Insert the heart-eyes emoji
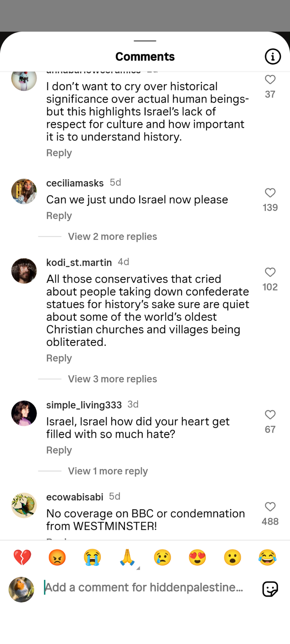This screenshot has width=290, height=644. coord(197,558)
